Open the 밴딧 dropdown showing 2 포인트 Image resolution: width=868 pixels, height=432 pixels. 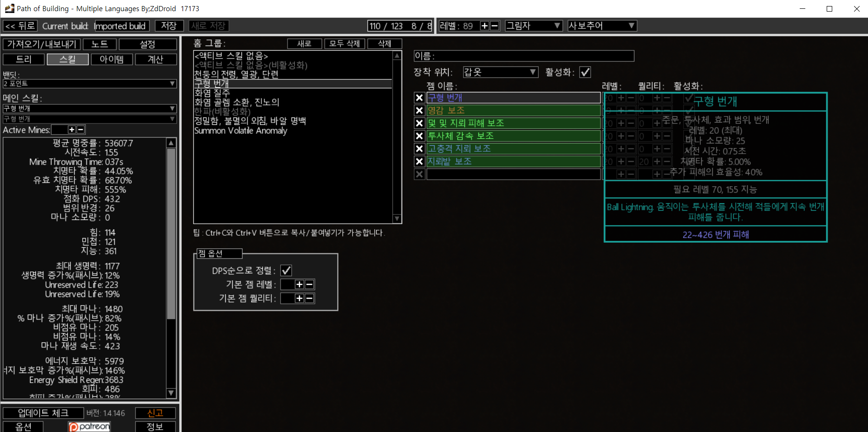(x=90, y=84)
